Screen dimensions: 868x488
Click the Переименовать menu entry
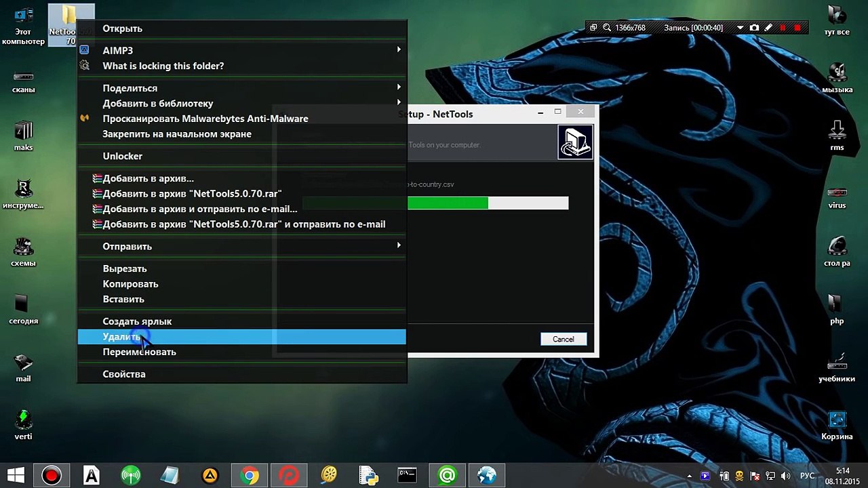(241, 352)
